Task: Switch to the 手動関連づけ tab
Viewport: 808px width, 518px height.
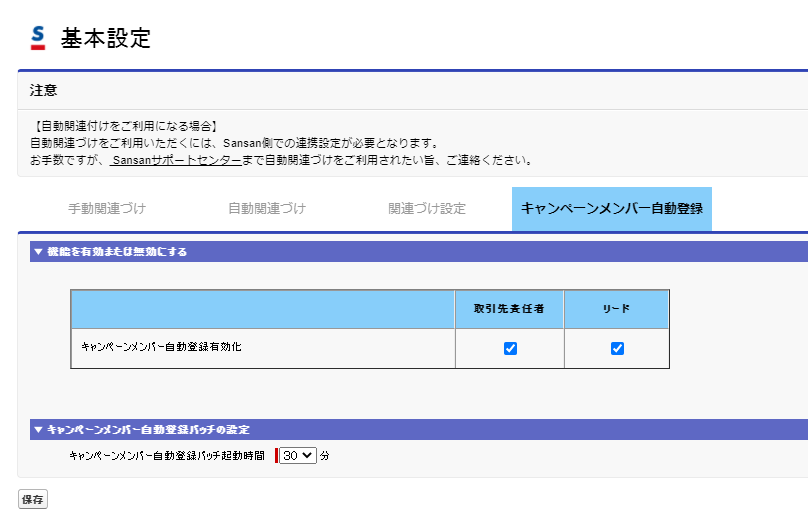Action: 107,209
